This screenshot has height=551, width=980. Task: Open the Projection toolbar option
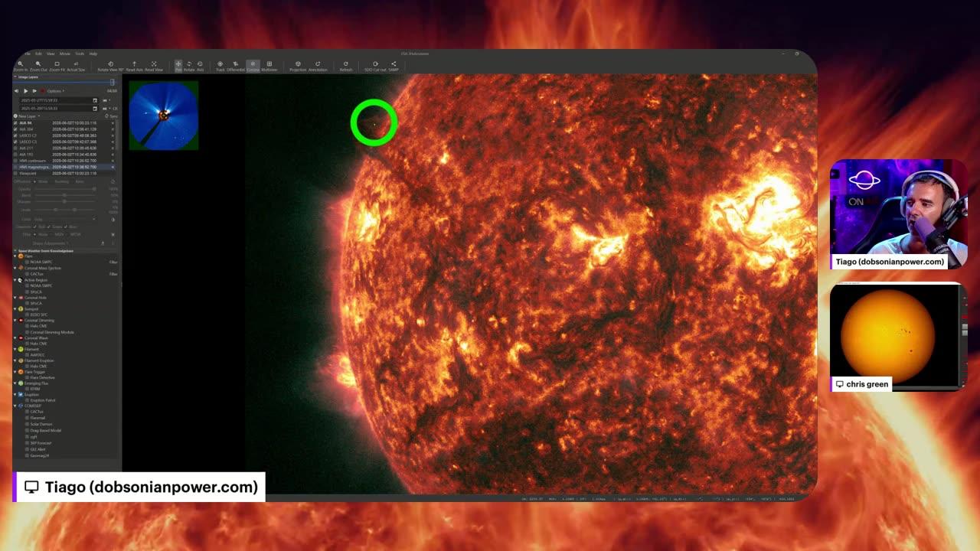point(298,66)
